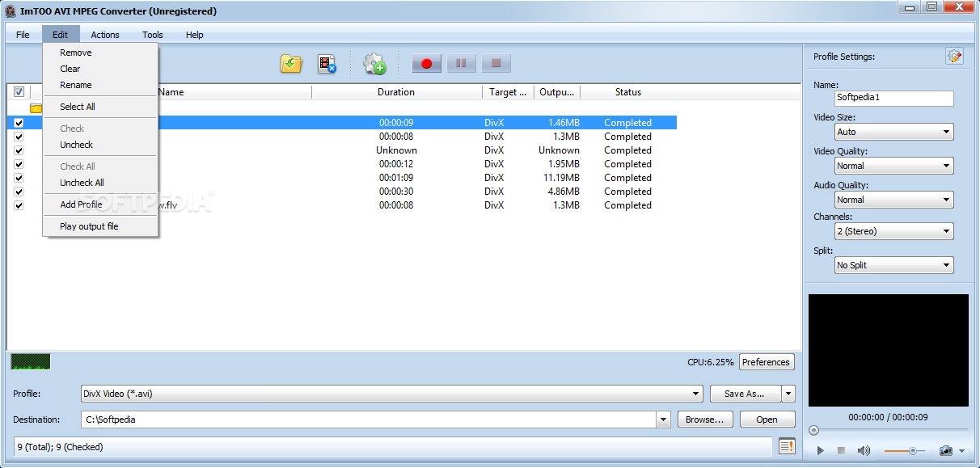Click the remove video file icon
This screenshot has width=980, height=468.
coord(327,64)
